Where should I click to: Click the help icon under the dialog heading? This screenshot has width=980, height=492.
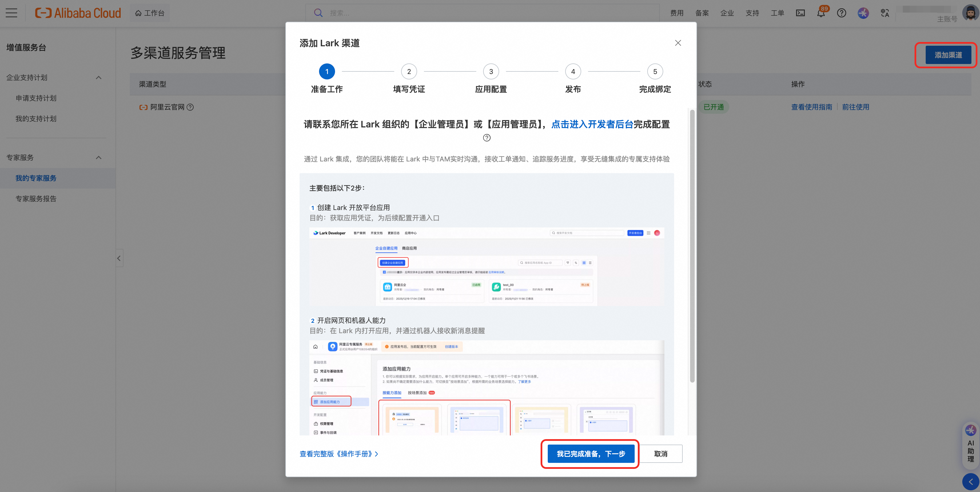[487, 138]
